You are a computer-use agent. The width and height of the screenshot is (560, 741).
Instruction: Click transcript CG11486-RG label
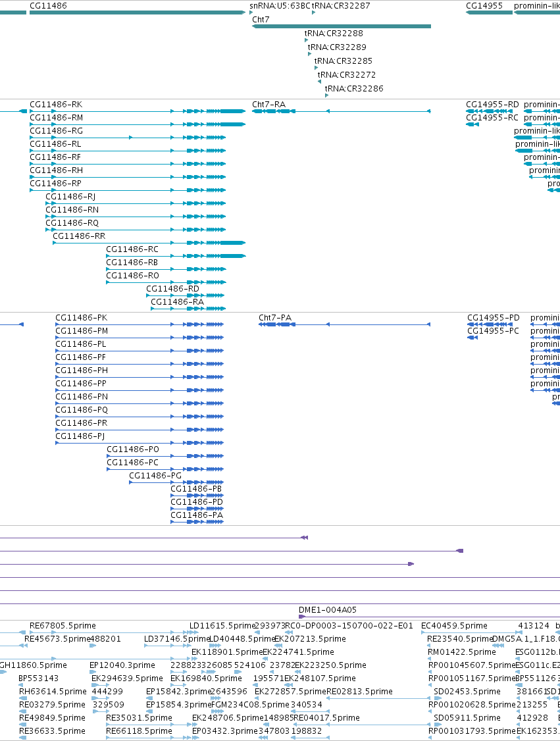click(x=56, y=131)
